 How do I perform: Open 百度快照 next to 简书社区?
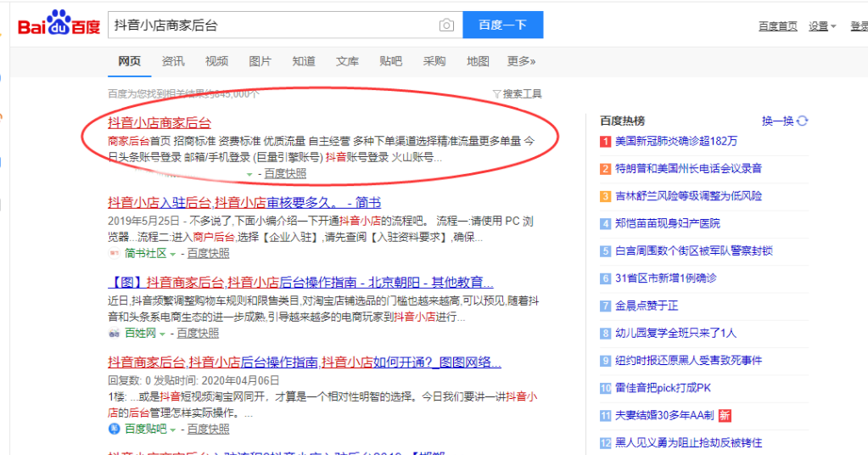tap(208, 254)
